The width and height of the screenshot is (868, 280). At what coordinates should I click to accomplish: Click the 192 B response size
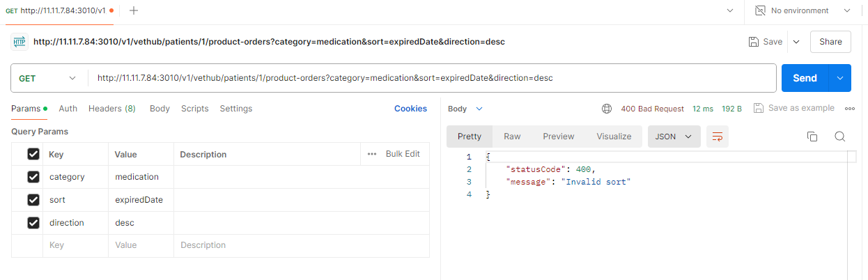click(731, 109)
